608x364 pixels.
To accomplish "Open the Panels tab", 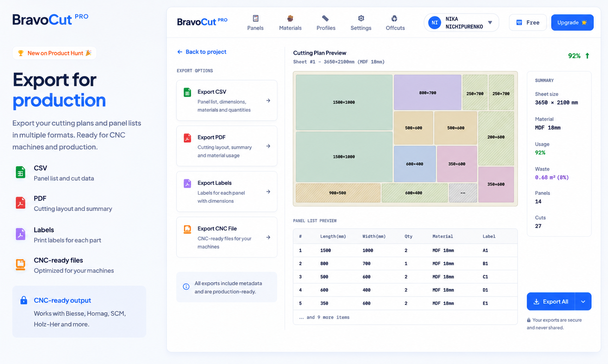I will point(255,23).
